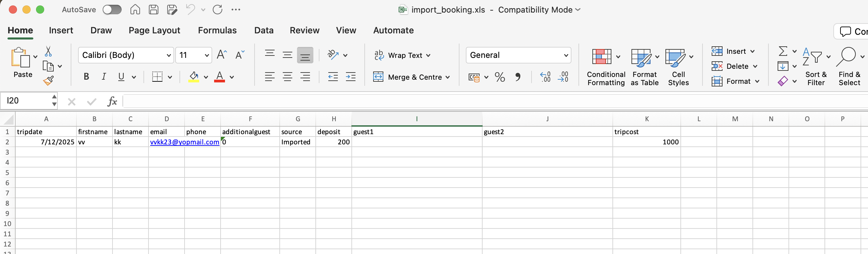Toggle Bold formatting

[x=86, y=77]
